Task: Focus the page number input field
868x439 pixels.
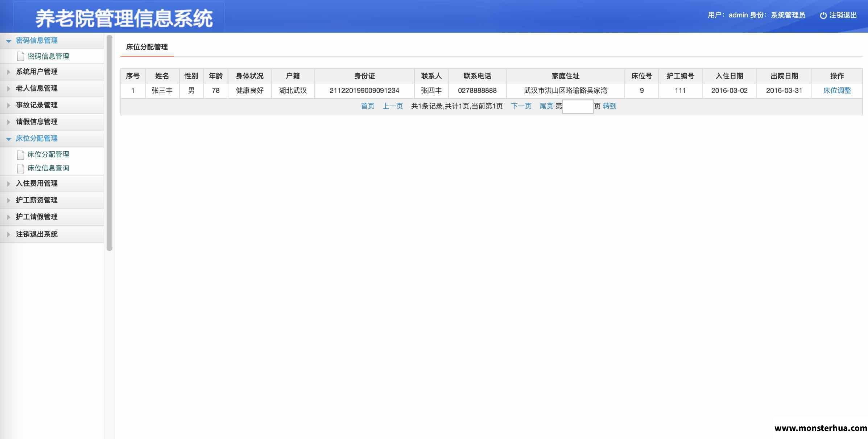Action: (x=578, y=107)
